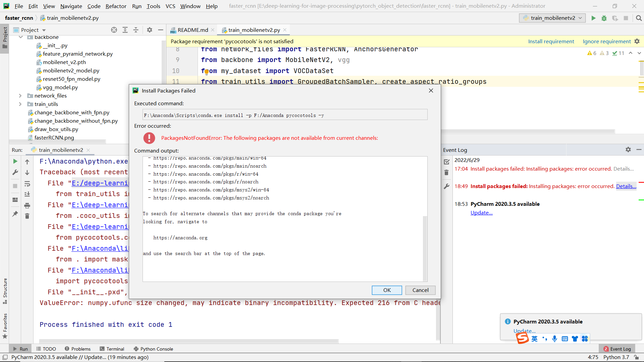Confirm the error dialog with OK

tap(386, 290)
